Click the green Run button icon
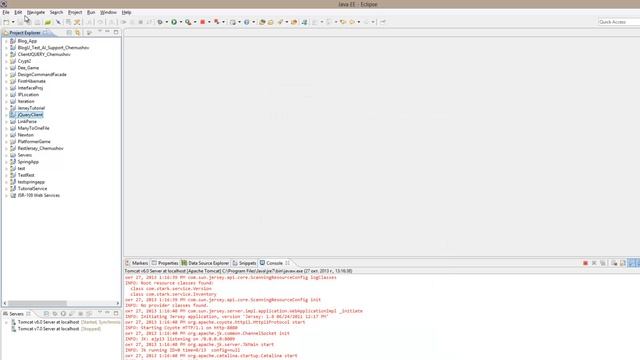The height and width of the screenshot is (360, 640). 174,22
